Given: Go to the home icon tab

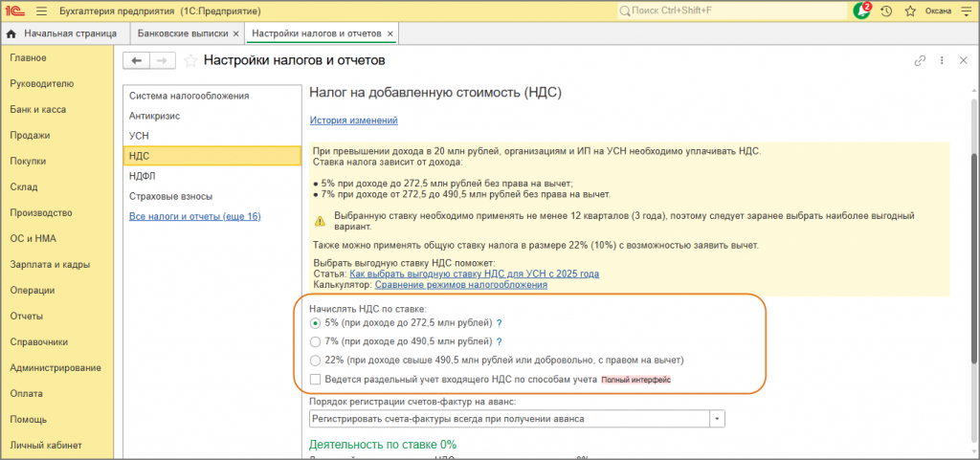Looking at the screenshot, I should coord(11,33).
